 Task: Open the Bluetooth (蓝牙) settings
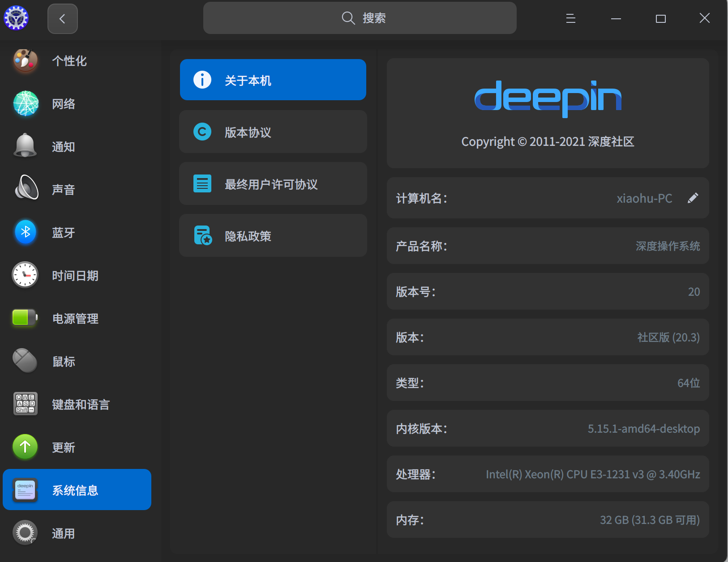(63, 232)
